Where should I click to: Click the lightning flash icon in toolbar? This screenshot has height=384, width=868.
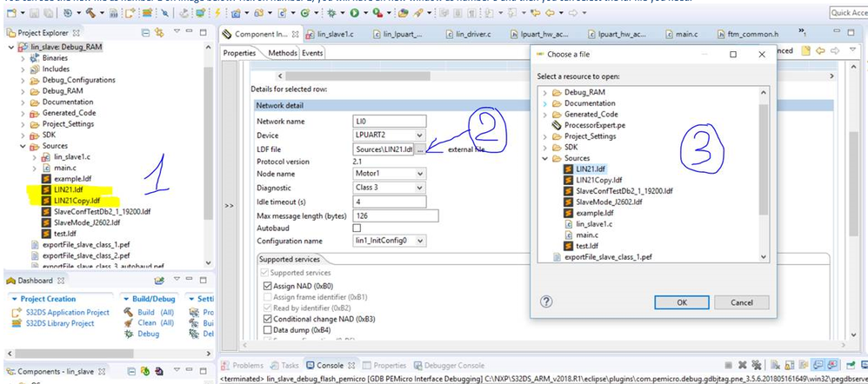[x=217, y=13]
